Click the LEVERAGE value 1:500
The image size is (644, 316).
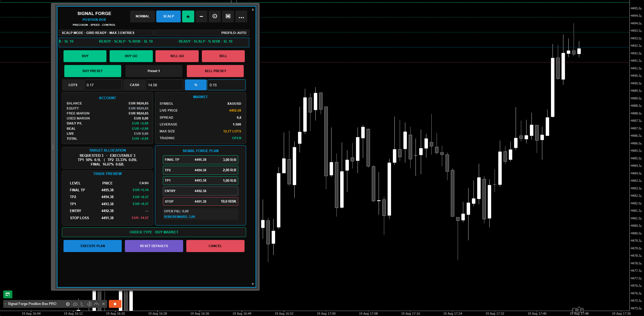point(237,124)
